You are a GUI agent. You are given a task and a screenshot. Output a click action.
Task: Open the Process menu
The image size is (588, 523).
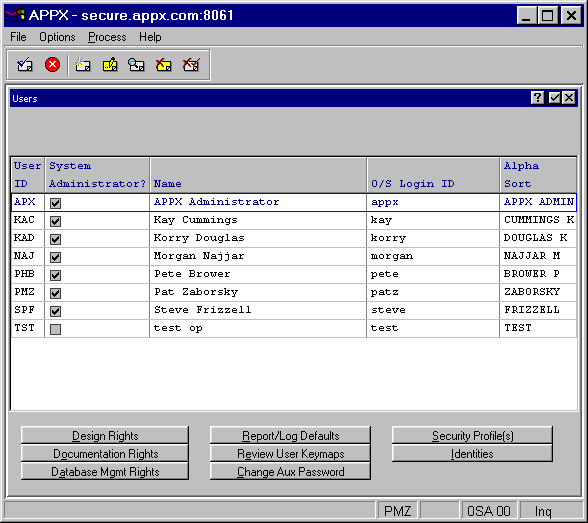[x=107, y=37]
